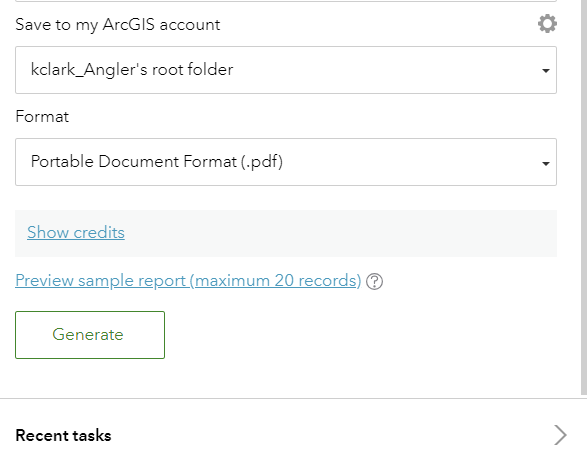587x460 pixels.
Task: Click the 'Save to my ArcGIS account' label
Action: click(118, 25)
